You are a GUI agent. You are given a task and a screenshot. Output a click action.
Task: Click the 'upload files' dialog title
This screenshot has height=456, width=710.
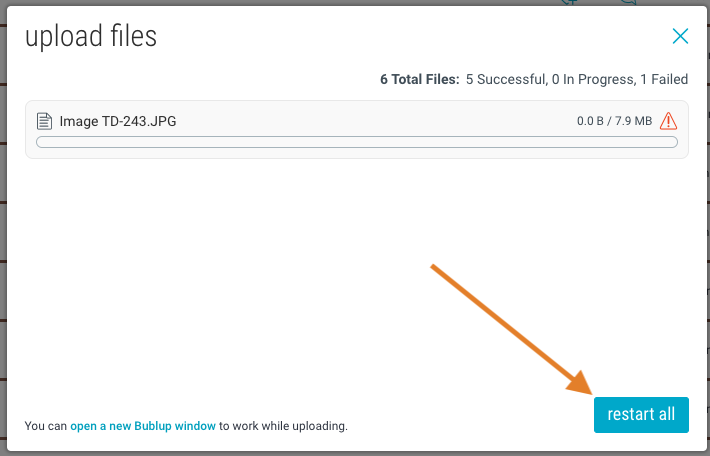[91, 37]
